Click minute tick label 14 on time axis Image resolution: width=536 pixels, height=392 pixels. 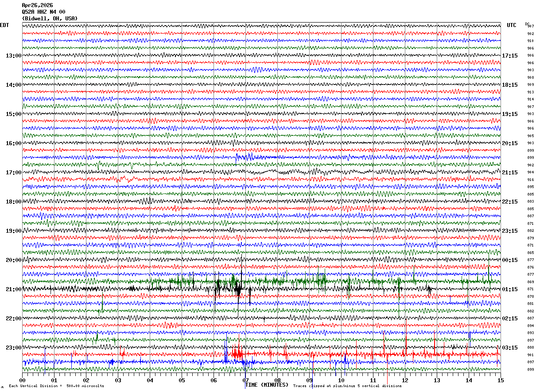[x=469, y=380]
